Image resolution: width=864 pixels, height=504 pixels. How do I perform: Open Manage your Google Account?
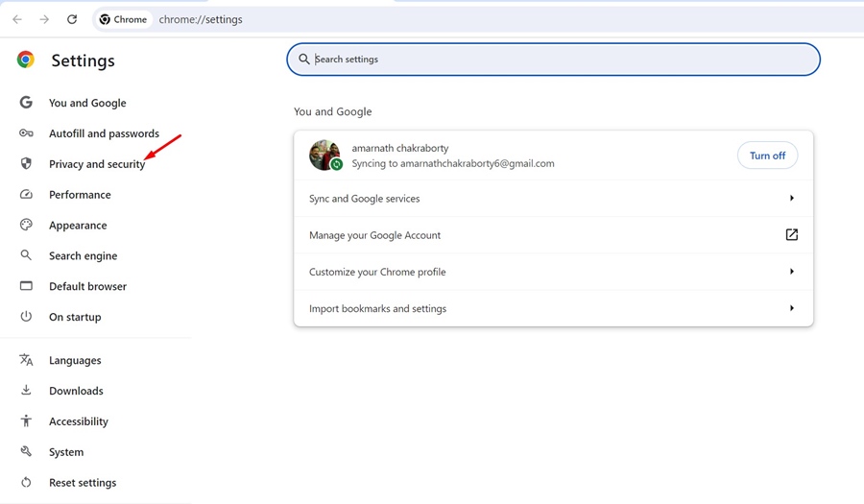[x=553, y=235]
